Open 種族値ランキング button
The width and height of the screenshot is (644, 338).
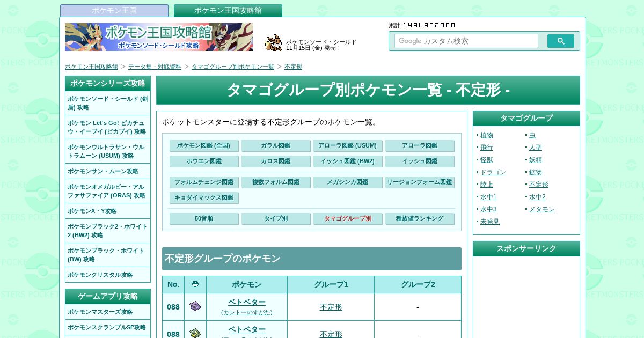tap(420, 218)
